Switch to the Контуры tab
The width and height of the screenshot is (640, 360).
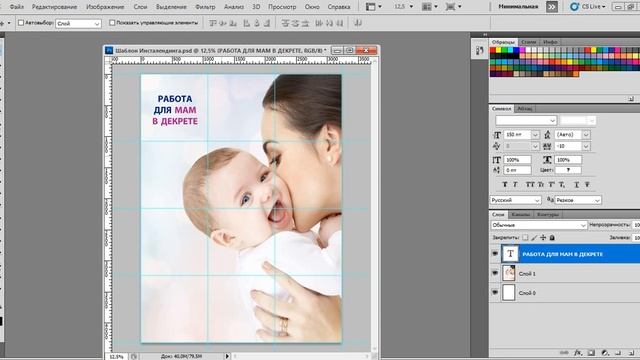click(x=547, y=215)
